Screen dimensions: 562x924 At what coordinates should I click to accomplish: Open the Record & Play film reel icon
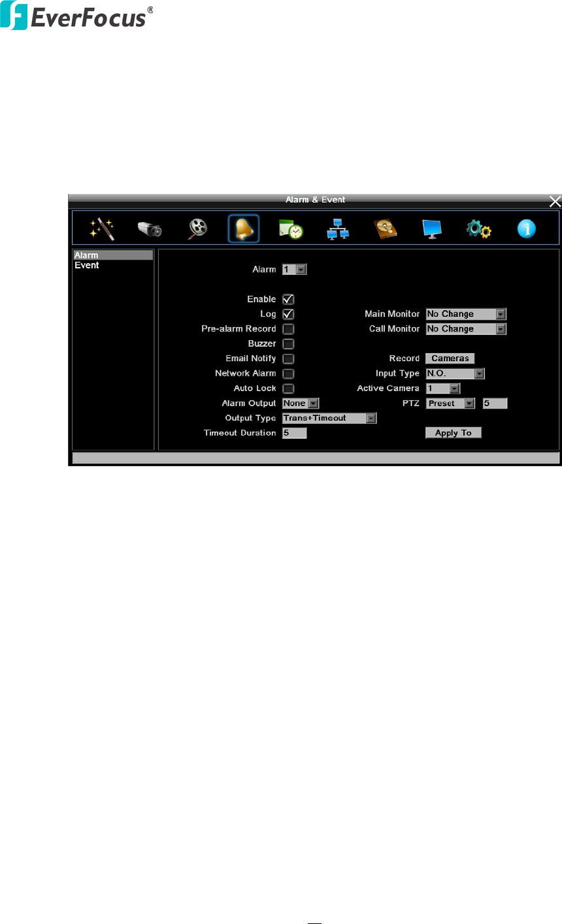pos(197,229)
